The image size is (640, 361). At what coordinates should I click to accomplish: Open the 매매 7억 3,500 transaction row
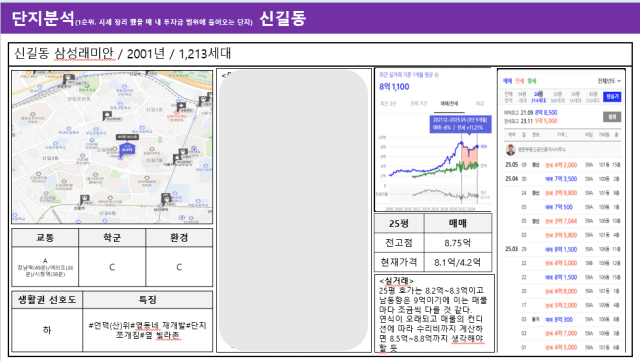pyautogui.click(x=563, y=179)
